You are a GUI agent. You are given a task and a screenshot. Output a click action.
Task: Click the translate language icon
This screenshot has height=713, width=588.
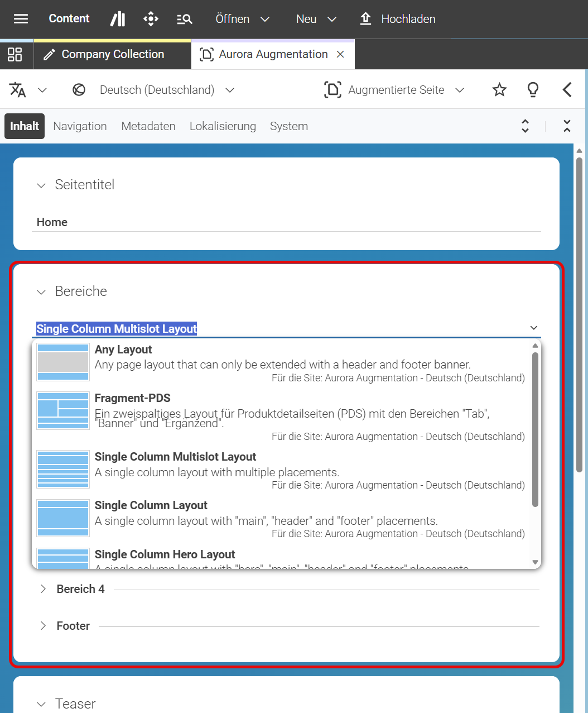[x=18, y=89]
